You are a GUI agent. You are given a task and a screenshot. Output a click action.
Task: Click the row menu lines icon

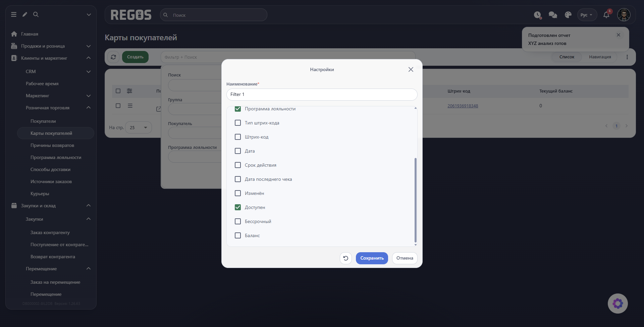(x=130, y=106)
